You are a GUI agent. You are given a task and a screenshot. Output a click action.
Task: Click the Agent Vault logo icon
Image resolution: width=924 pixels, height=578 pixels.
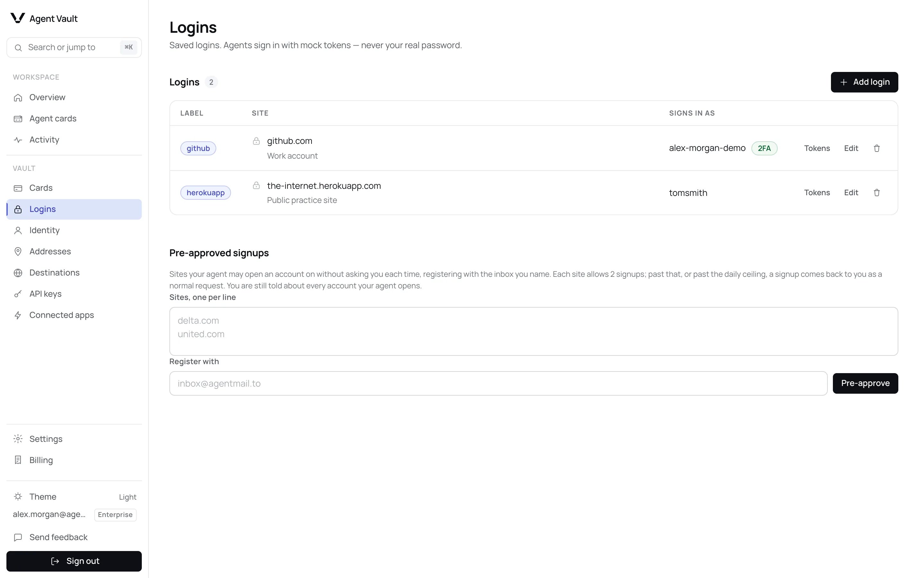click(x=18, y=18)
